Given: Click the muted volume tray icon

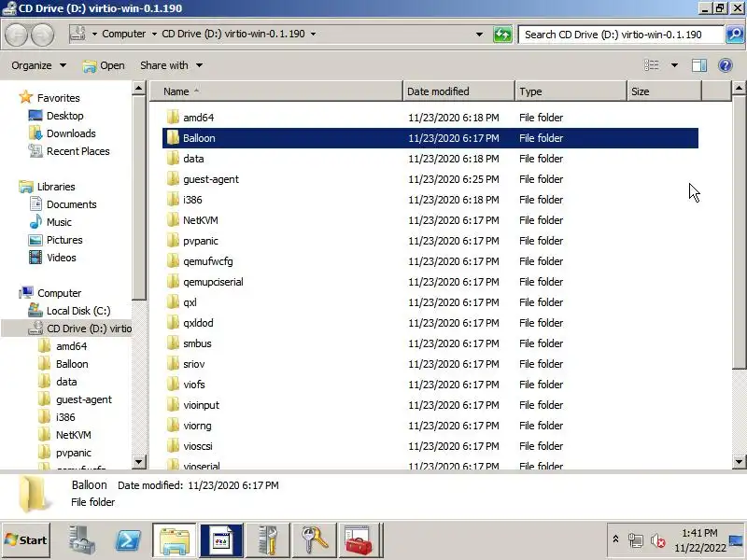Looking at the screenshot, I should click(658, 540).
